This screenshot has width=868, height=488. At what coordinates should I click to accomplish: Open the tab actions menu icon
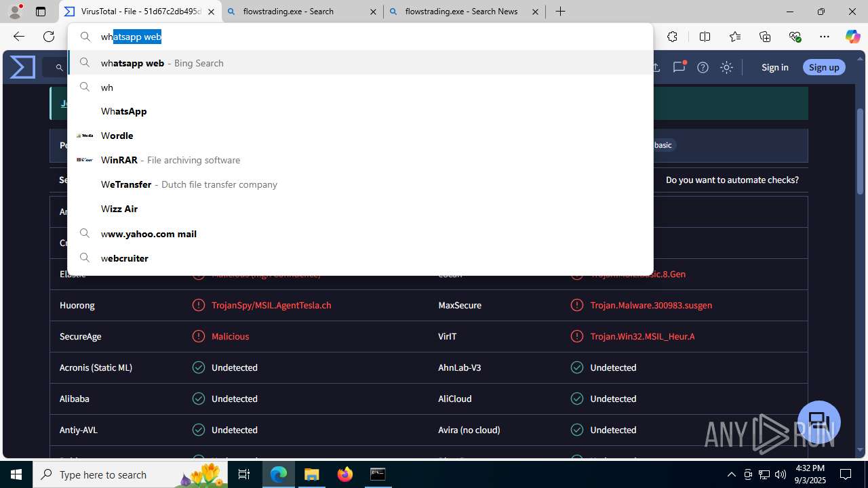pyautogui.click(x=41, y=12)
